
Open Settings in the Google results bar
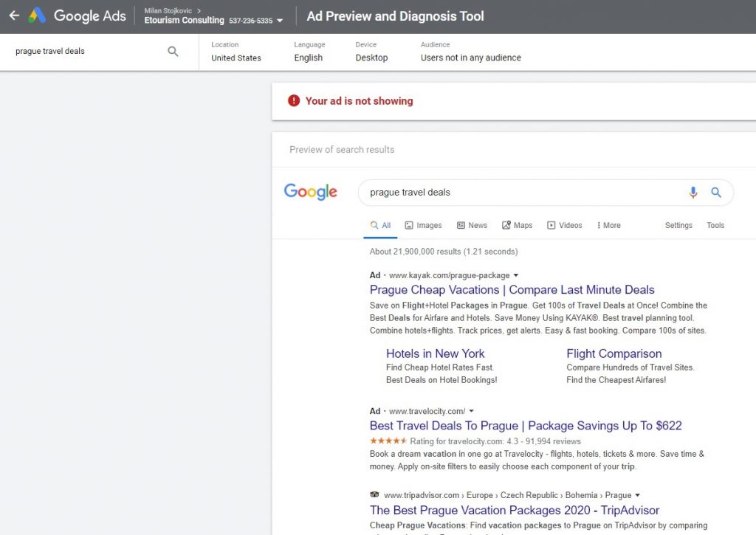click(678, 225)
